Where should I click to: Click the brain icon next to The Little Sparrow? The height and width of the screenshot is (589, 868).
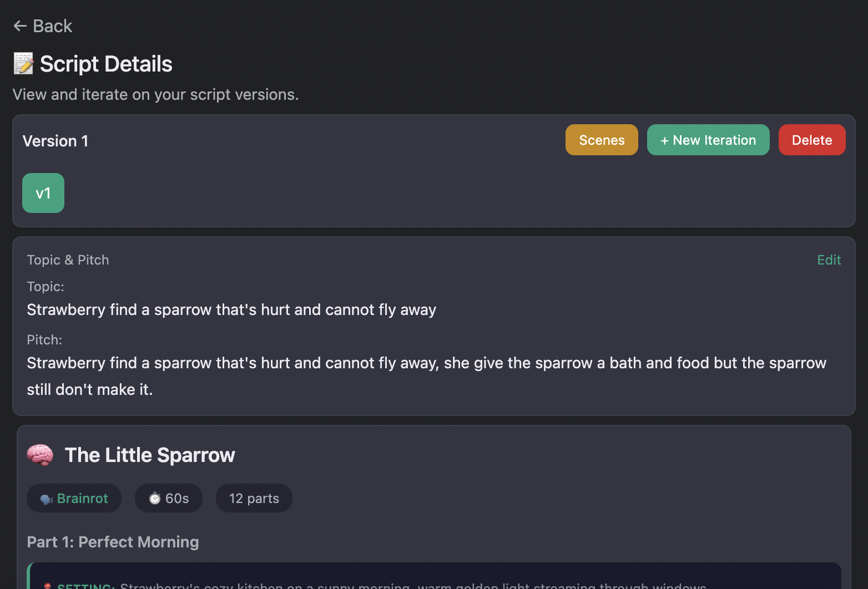pos(40,455)
